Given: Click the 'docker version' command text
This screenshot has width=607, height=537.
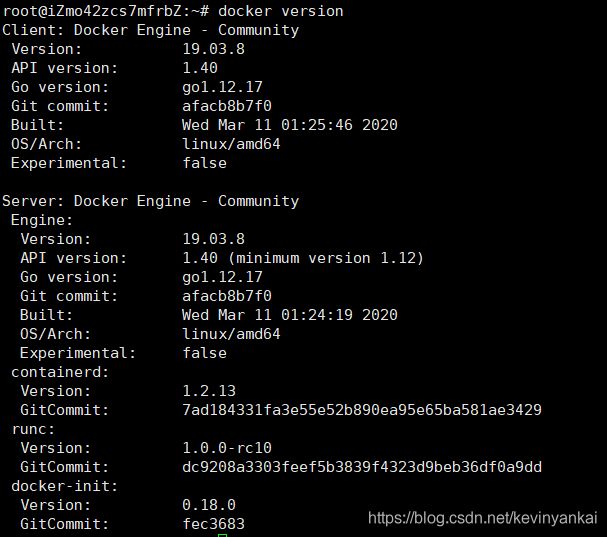Looking at the screenshot, I should (x=281, y=11).
